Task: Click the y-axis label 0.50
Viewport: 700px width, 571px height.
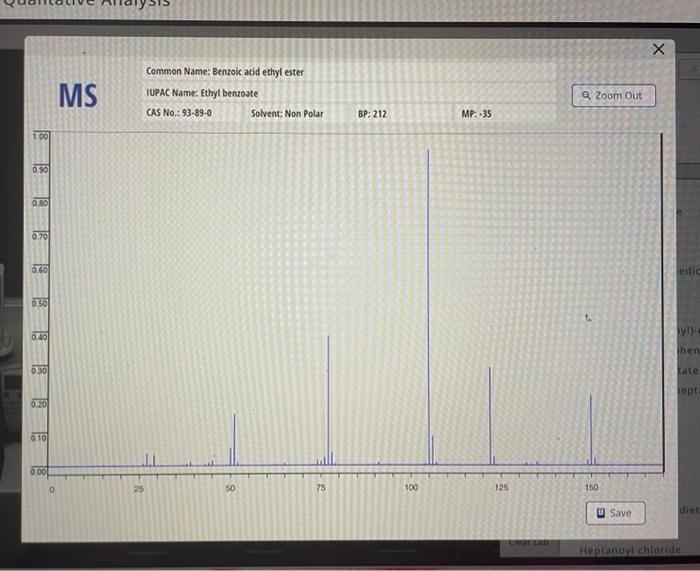Action: (40, 303)
